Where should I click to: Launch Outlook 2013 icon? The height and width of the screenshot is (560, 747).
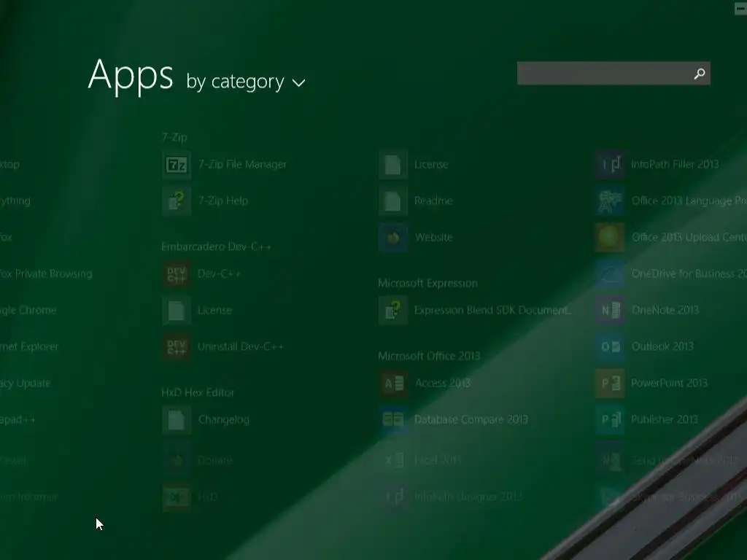pyautogui.click(x=610, y=346)
